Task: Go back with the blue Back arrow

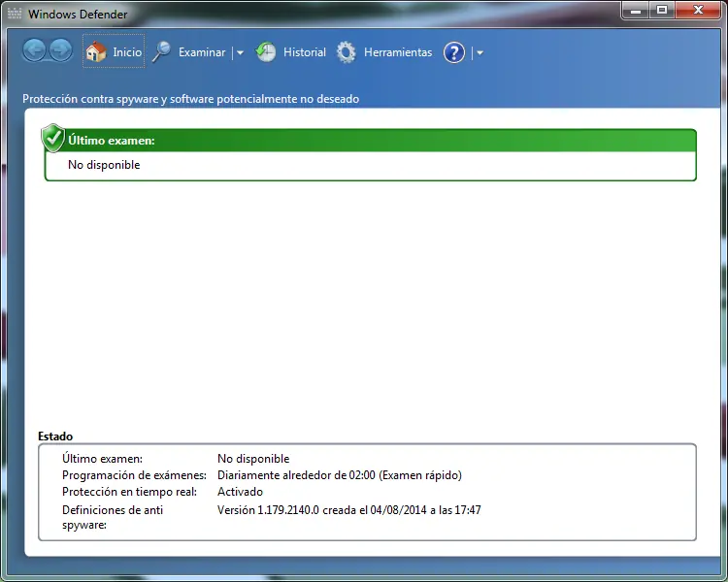Action: pyautogui.click(x=34, y=50)
